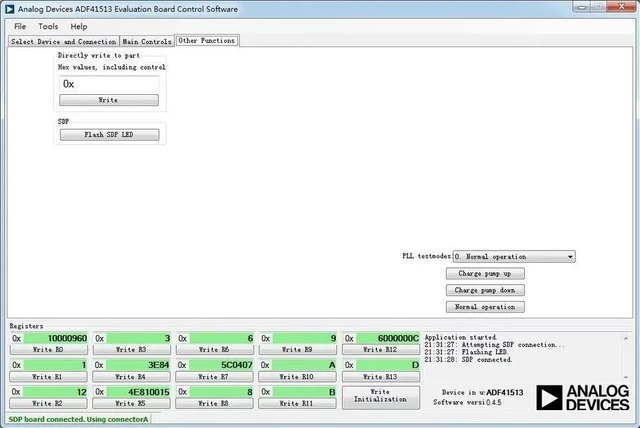Click the Write R4 button
640x428 pixels.
[x=131, y=377]
